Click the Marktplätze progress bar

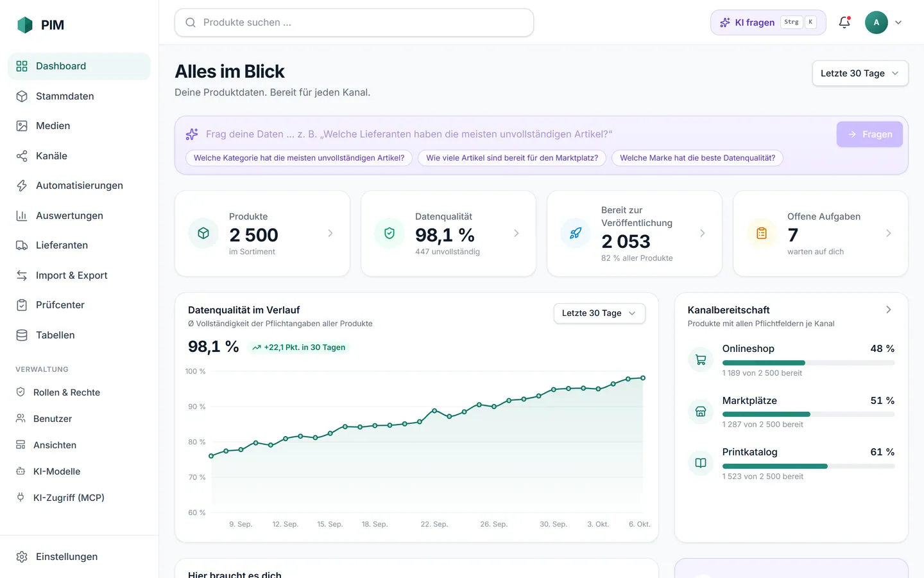809,414
